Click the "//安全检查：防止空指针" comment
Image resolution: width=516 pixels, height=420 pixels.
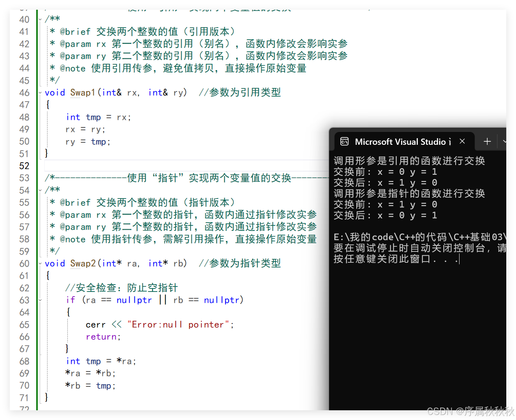(x=122, y=288)
